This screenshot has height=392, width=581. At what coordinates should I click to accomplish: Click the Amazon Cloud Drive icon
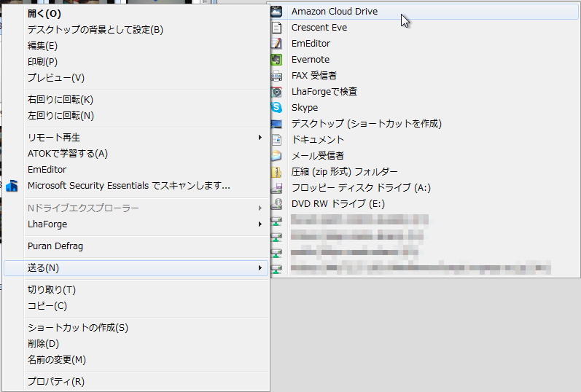[276, 12]
